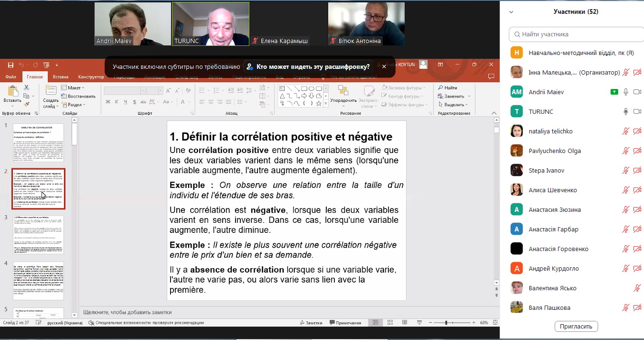Toggle the Comments (Примечания) pane
This screenshot has height=340, width=644.
[x=345, y=323]
